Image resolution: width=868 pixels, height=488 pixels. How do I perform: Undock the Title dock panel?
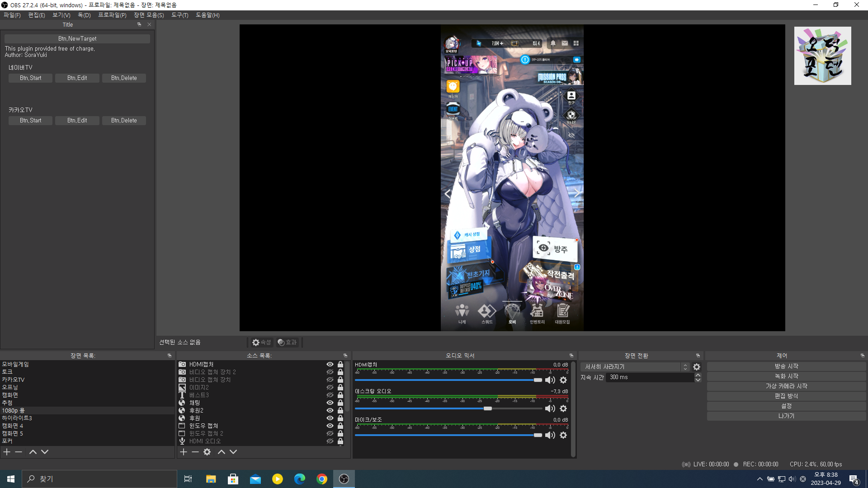point(139,24)
